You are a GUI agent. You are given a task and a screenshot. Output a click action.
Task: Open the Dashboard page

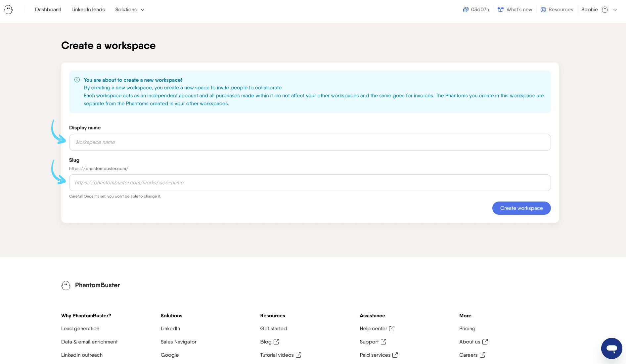tap(48, 10)
